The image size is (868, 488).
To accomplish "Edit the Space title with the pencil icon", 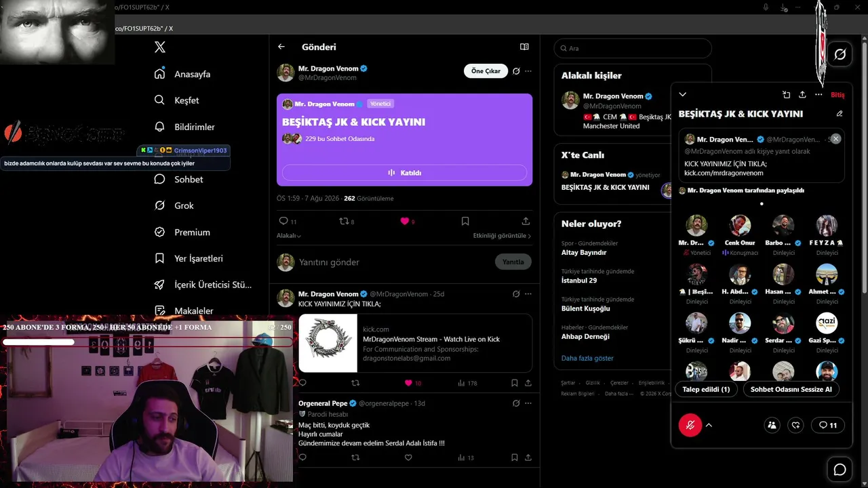I will tap(840, 114).
